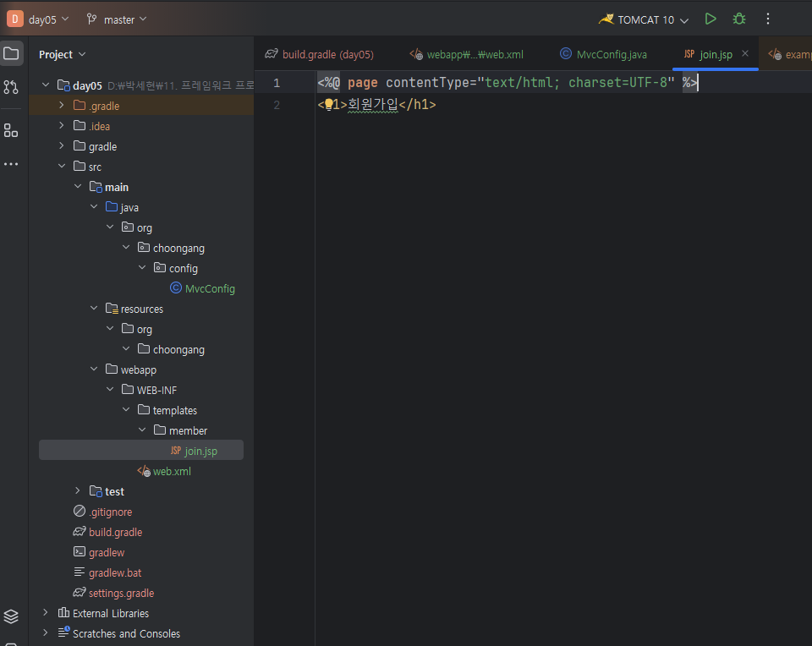Image resolution: width=812 pixels, height=646 pixels.
Task: Start debugging with the bug icon
Action: [x=739, y=19]
